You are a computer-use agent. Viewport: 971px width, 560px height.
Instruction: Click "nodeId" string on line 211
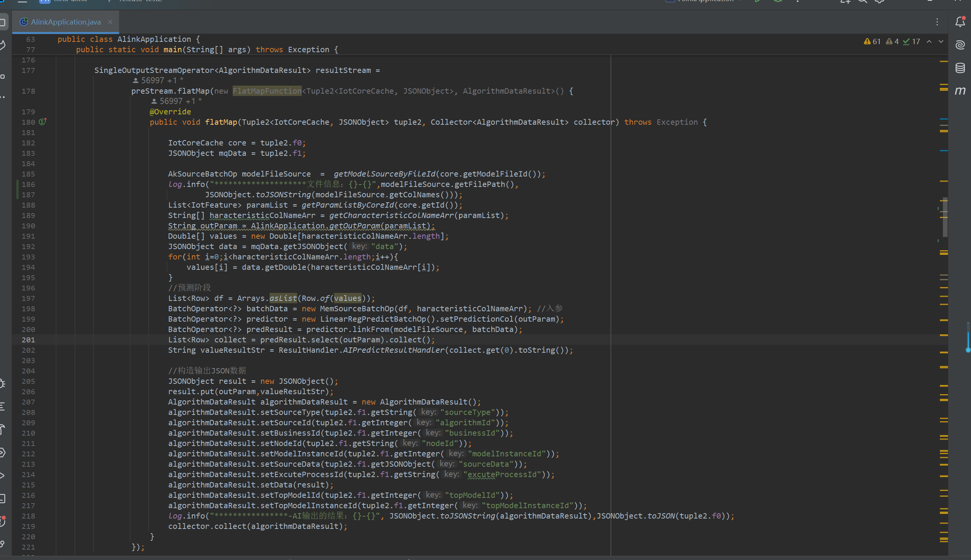(440, 443)
